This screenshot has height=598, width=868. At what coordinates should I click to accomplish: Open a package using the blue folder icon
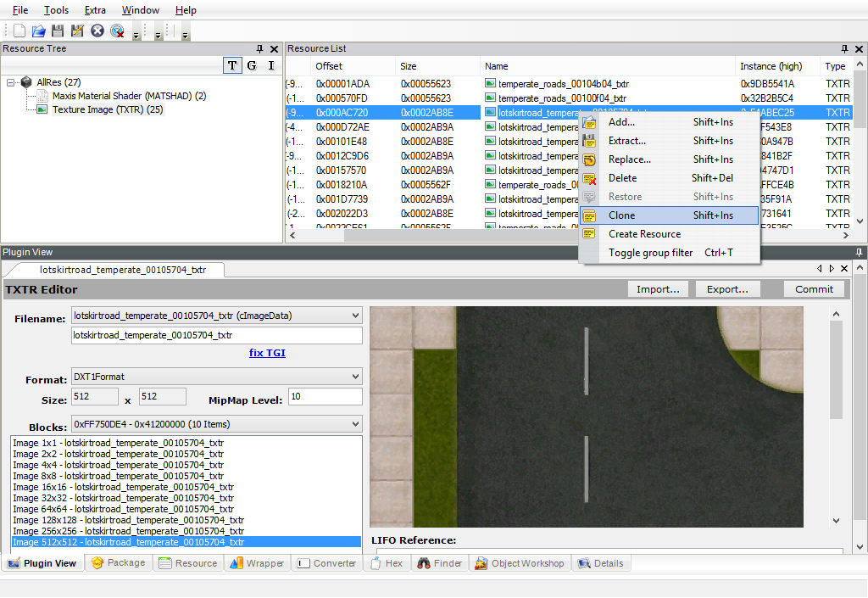coord(38,31)
